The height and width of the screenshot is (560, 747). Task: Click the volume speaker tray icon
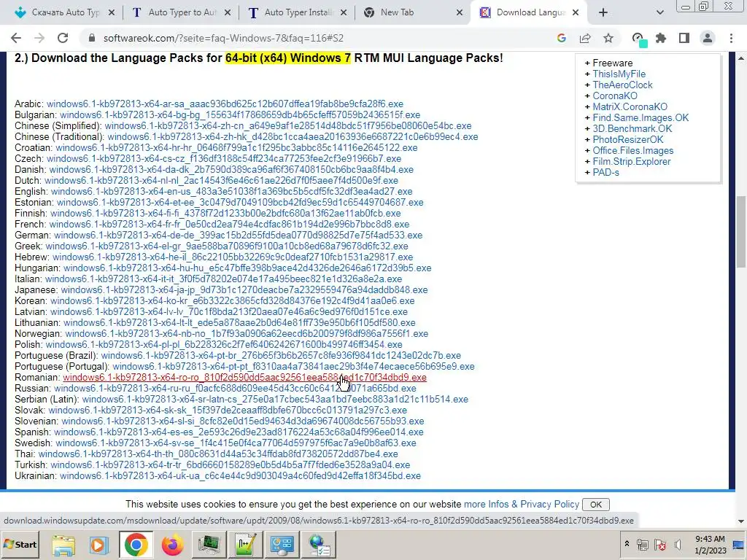(678, 544)
